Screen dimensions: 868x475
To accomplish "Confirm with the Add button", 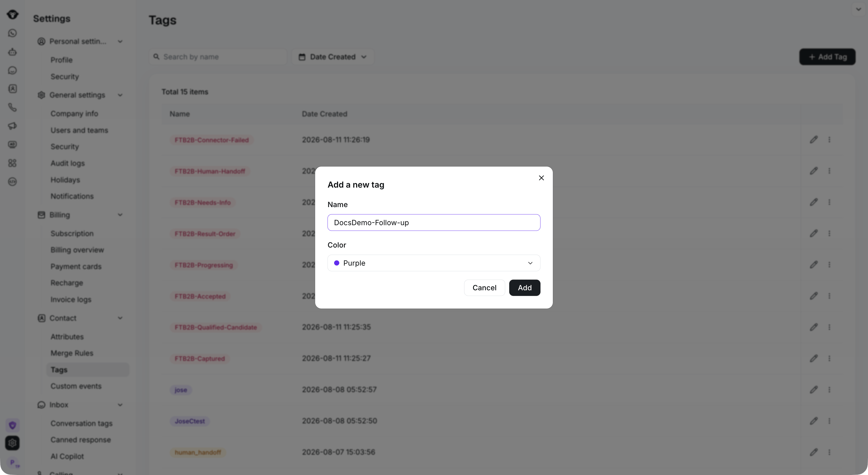I will [x=524, y=288].
